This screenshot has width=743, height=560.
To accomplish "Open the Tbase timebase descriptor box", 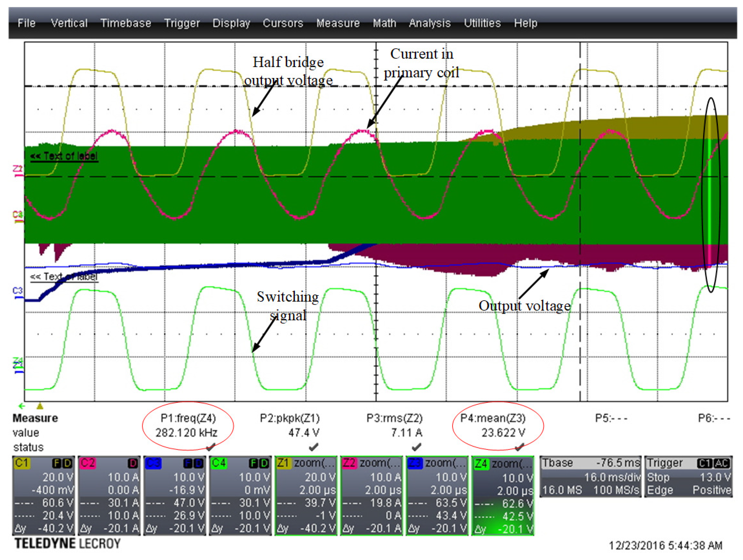I will tap(590, 477).
